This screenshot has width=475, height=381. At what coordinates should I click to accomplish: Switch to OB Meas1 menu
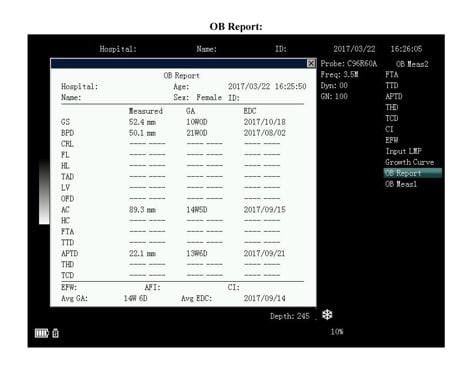401,184
